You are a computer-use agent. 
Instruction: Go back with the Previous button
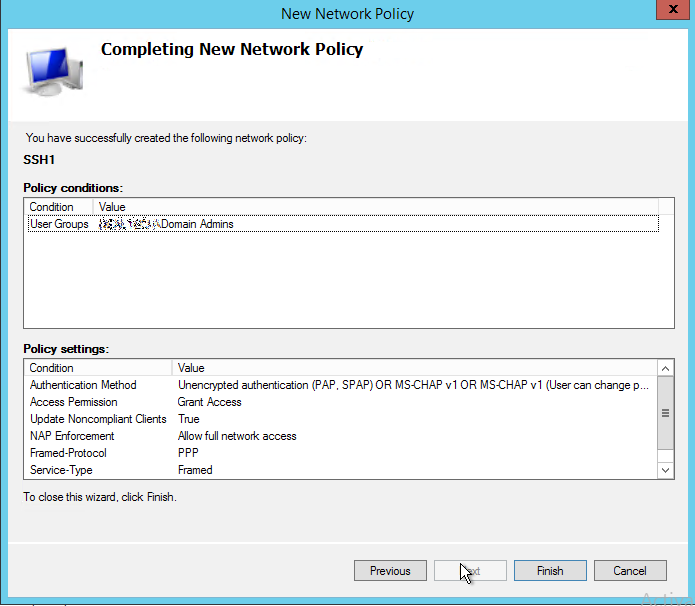pos(390,571)
